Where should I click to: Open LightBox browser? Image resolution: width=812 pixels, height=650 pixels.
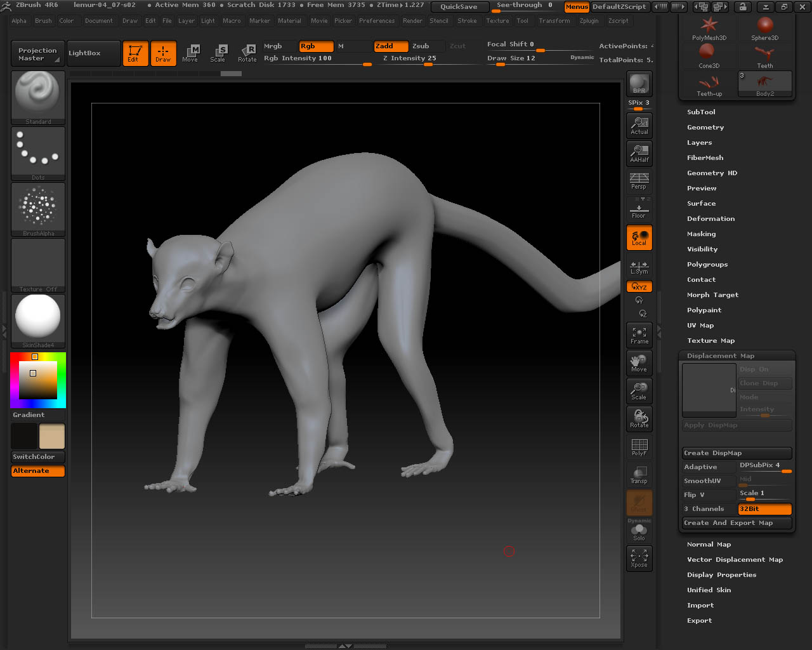tap(94, 53)
